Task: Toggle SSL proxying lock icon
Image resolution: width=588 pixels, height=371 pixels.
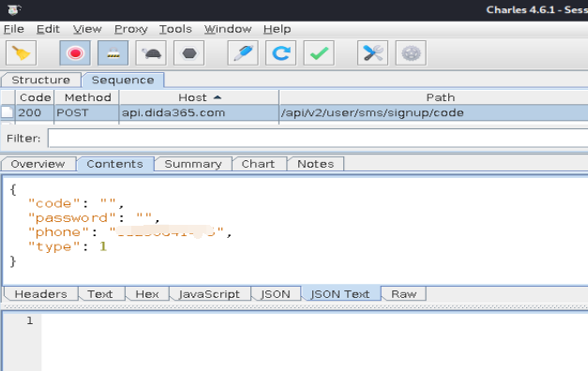Action: (113, 53)
